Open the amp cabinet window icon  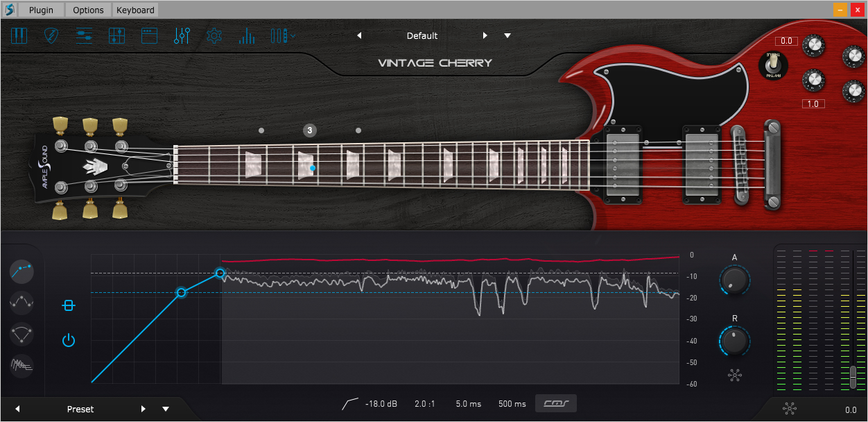(x=149, y=36)
